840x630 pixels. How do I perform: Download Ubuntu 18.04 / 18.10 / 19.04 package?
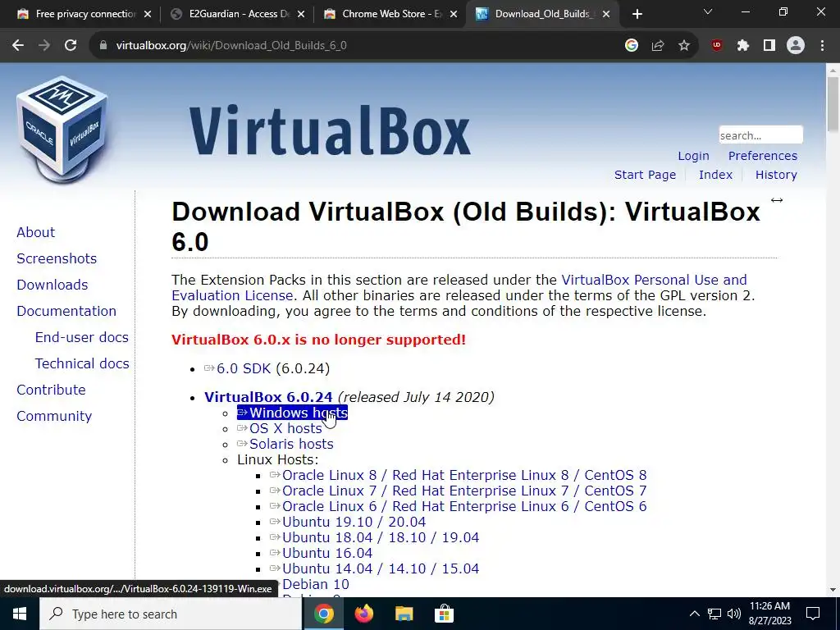(374, 537)
